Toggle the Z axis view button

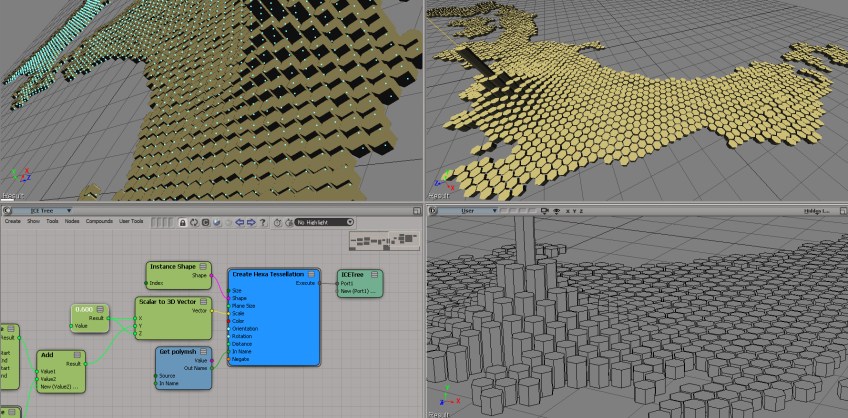coord(581,211)
